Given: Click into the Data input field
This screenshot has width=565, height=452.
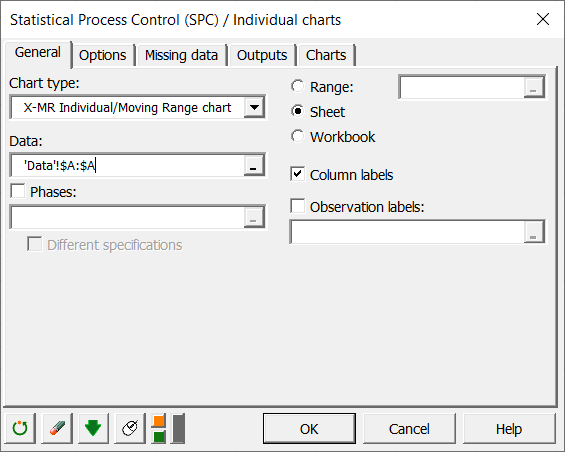Looking at the screenshot, I should [x=128, y=166].
